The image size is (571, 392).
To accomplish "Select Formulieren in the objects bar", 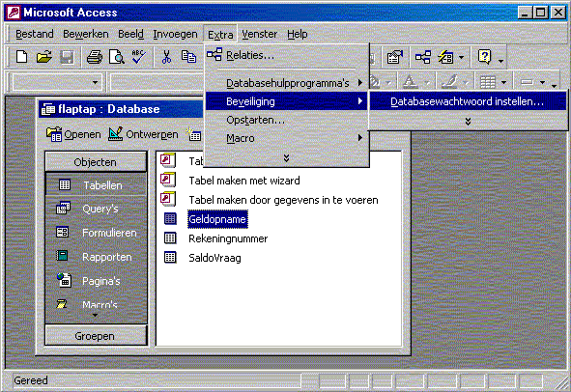I will [x=96, y=233].
